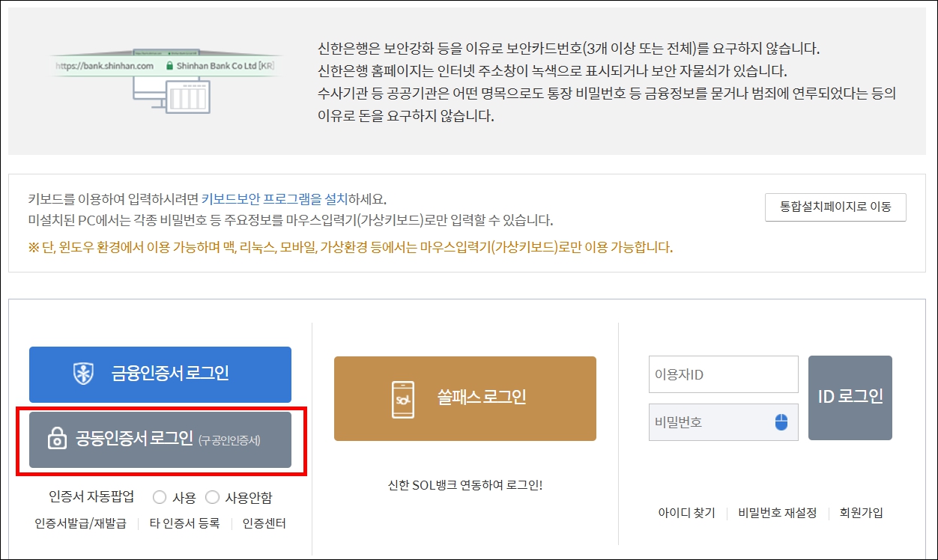Click the 인증서 자동팝업 label
Screen dimensions: 938x560
point(91,498)
